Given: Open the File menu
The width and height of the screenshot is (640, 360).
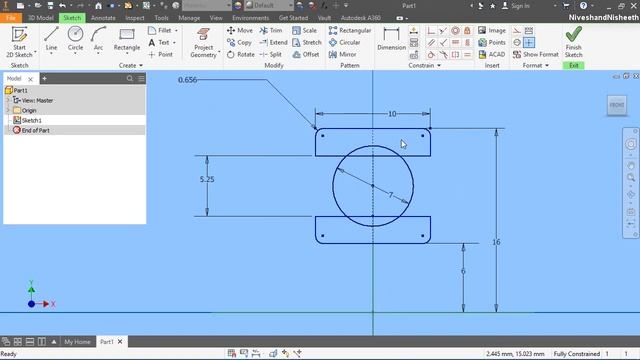Looking at the screenshot, I should (11, 18).
